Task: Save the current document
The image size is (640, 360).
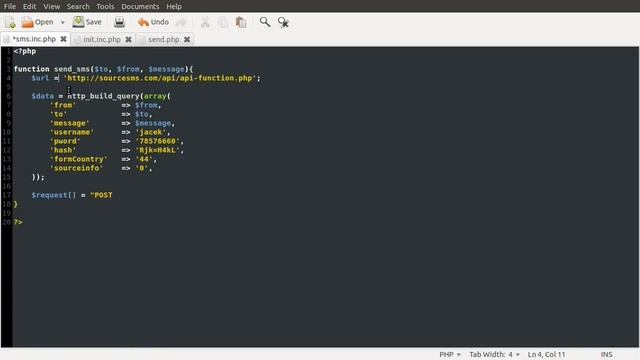Action: 87,22
